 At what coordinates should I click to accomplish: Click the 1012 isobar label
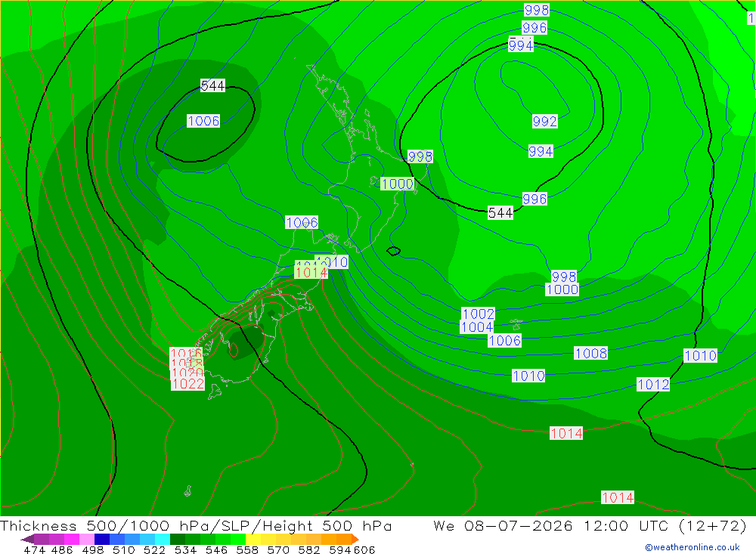pos(653,384)
